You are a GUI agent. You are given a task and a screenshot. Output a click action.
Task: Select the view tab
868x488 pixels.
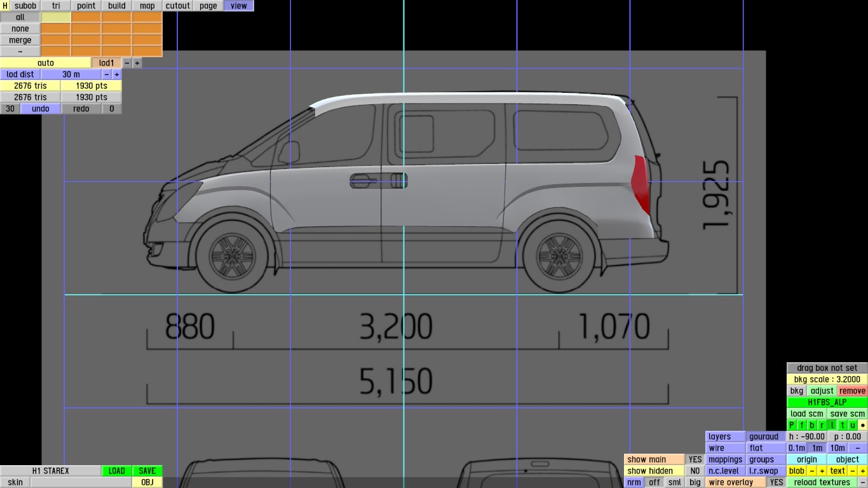point(239,6)
